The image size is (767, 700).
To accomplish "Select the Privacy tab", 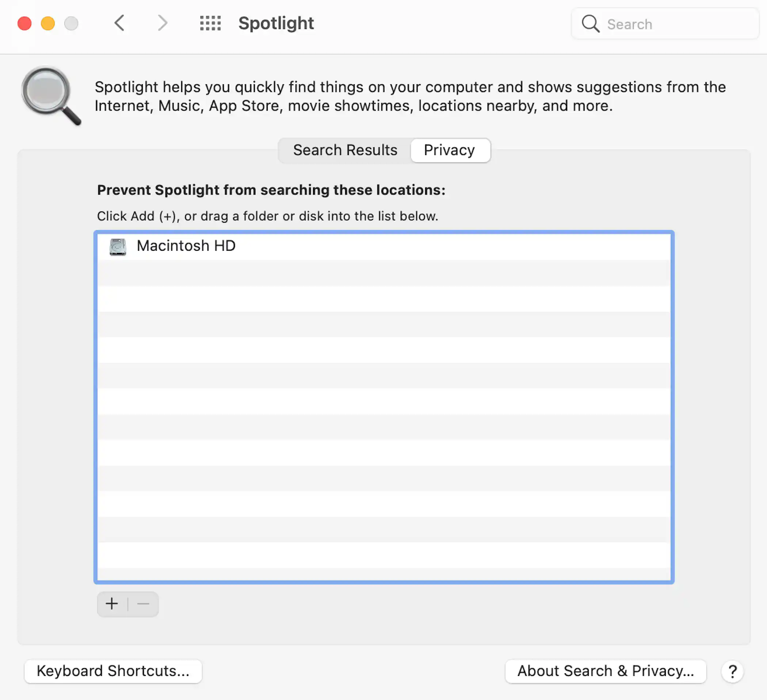I will coord(449,150).
